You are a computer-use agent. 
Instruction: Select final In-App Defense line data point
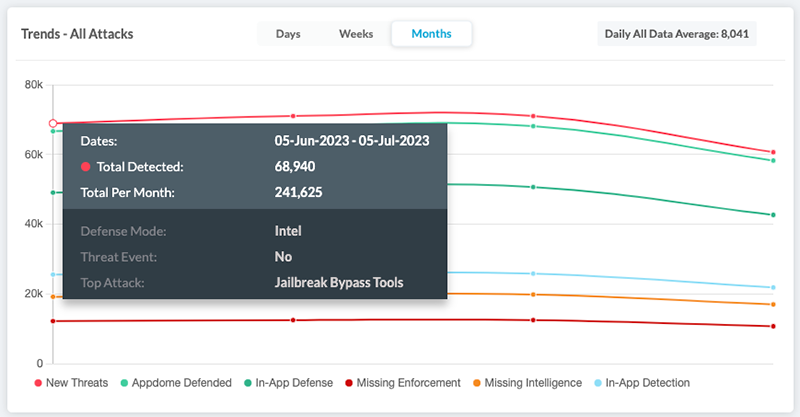coord(773,215)
